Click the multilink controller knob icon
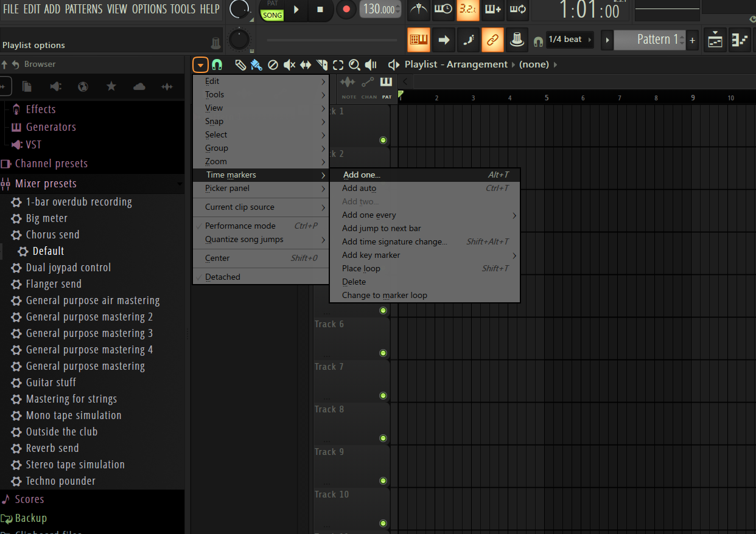 coord(518,40)
